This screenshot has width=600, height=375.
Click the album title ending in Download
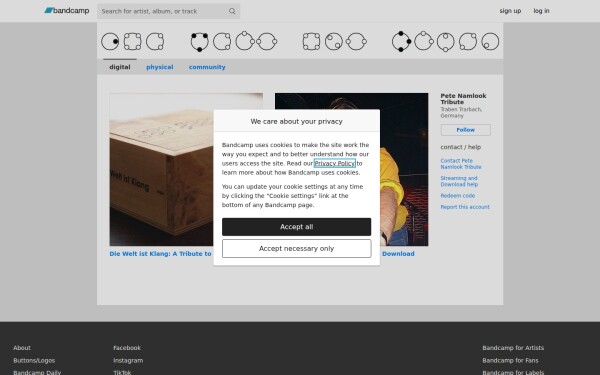(398, 254)
